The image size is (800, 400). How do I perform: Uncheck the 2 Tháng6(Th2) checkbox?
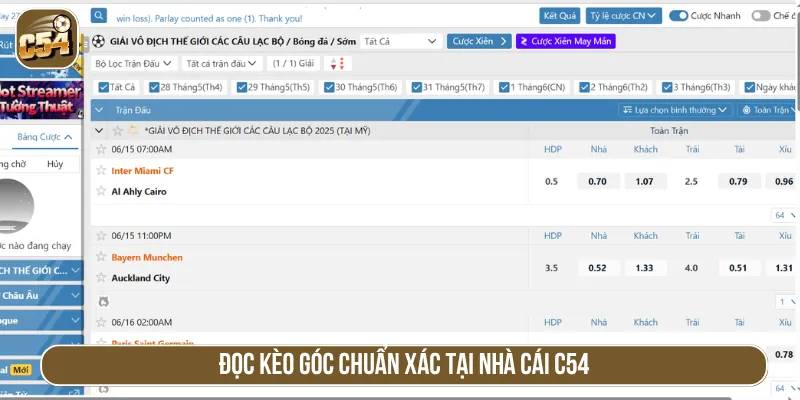coord(584,87)
